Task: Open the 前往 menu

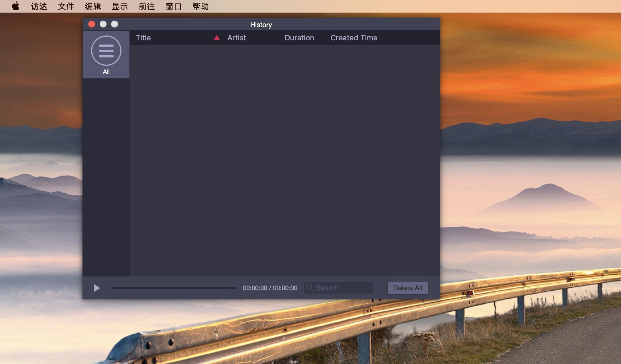Action: pos(147,6)
